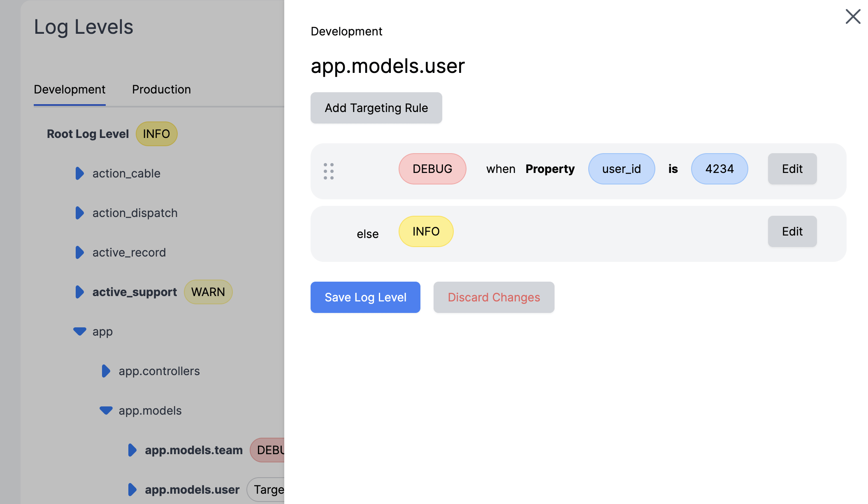
Task: Select the app.controllers logger label
Action: (x=159, y=371)
